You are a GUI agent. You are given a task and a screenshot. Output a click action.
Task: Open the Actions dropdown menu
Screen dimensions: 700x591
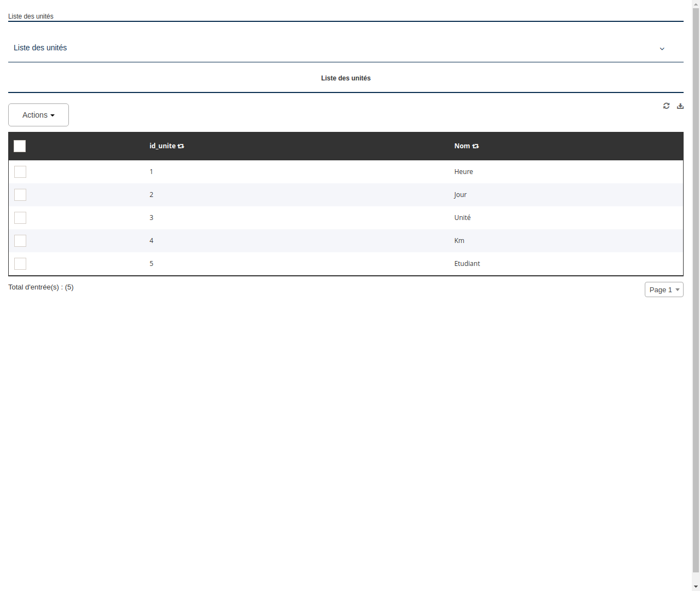click(38, 115)
